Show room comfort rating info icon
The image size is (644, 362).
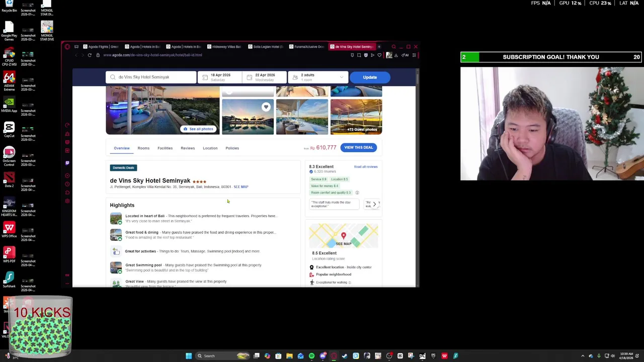click(x=357, y=193)
